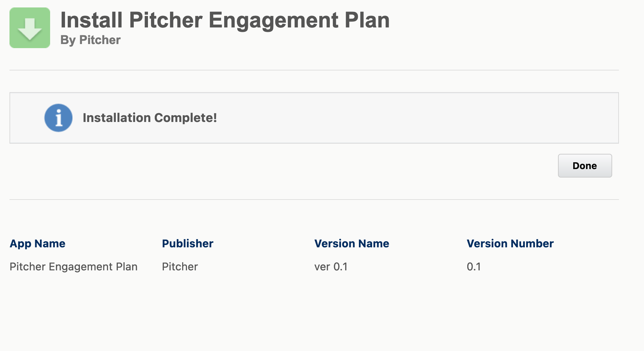Select the Version Name column header
644x351 pixels.
(x=351, y=244)
